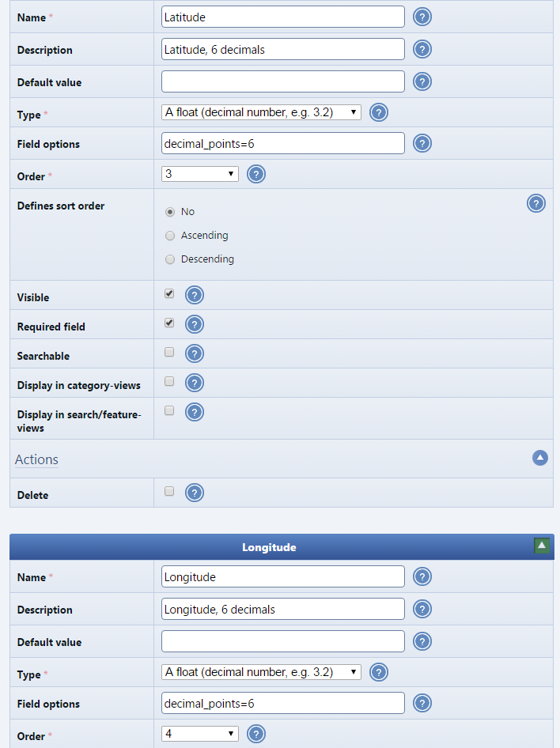Viewport: 560px width, 748px height.
Task: Collapse the Actions section
Action: (x=540, y=458)
